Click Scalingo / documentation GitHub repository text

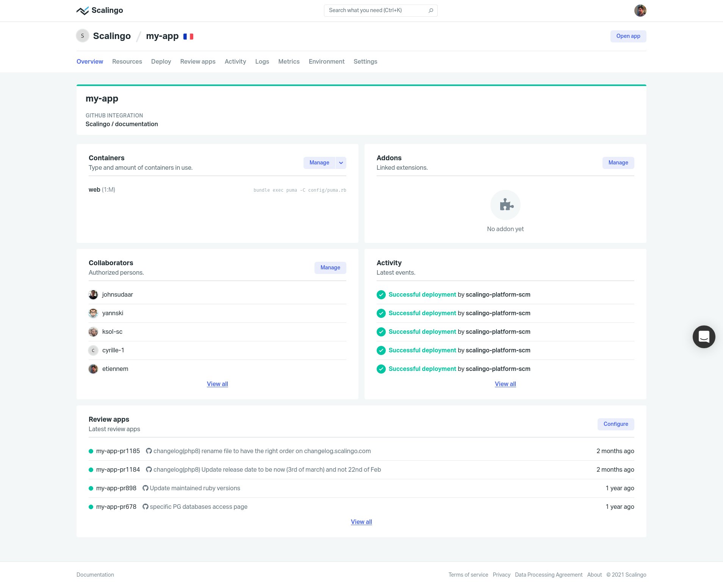(122, 124)
